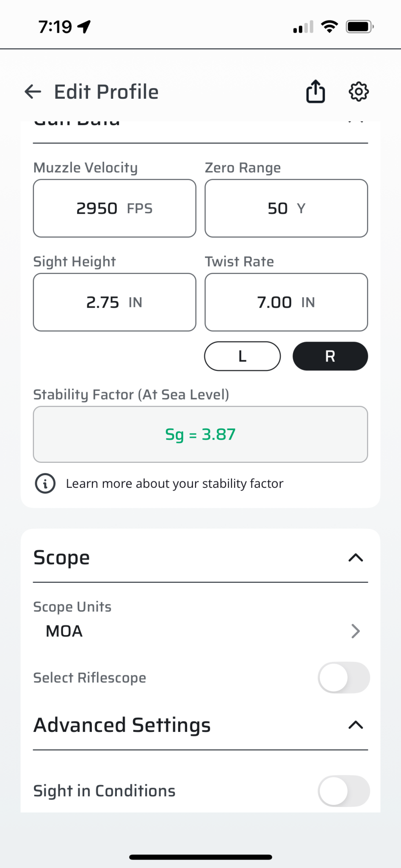The width and height of the screenshot is (401, 868).
Task: Collapse the Advanced Settings section
Action: click(356, 725)
